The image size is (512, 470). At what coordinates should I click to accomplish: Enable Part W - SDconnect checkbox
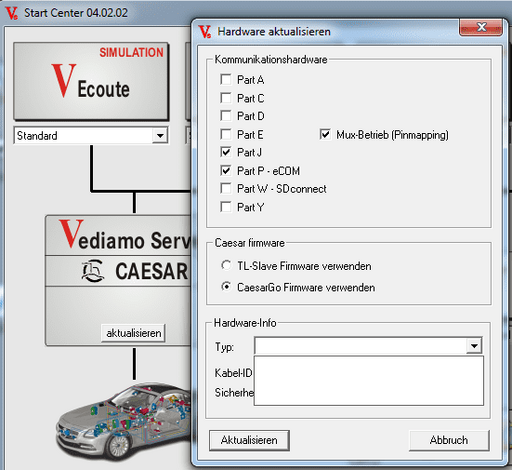pyautogui.click(x=226, y=189)
